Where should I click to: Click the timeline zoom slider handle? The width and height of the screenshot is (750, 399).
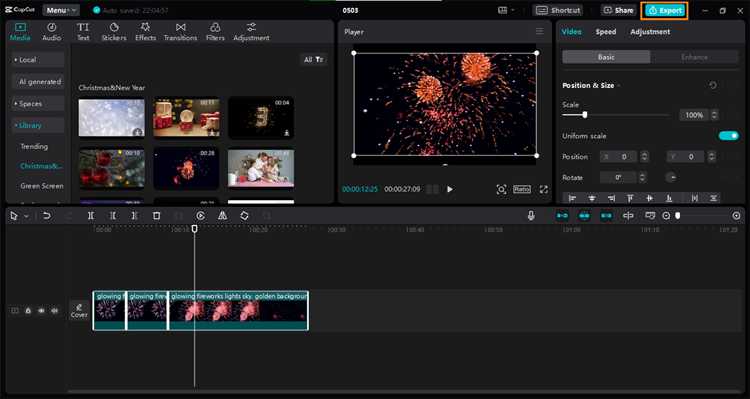click(x=678, y=216)
